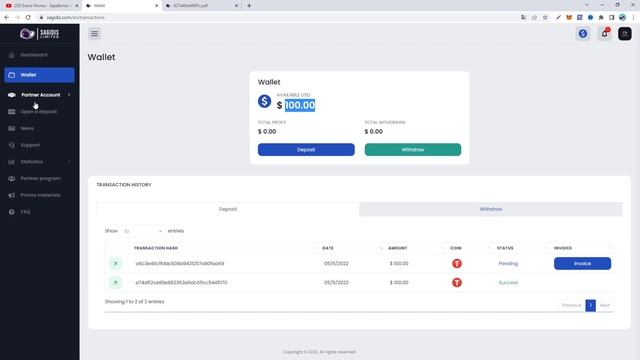The height and width of the screenshot is (360, 640).
Task: Open the Dashboard sidebar item
Action: coord(34,55)
